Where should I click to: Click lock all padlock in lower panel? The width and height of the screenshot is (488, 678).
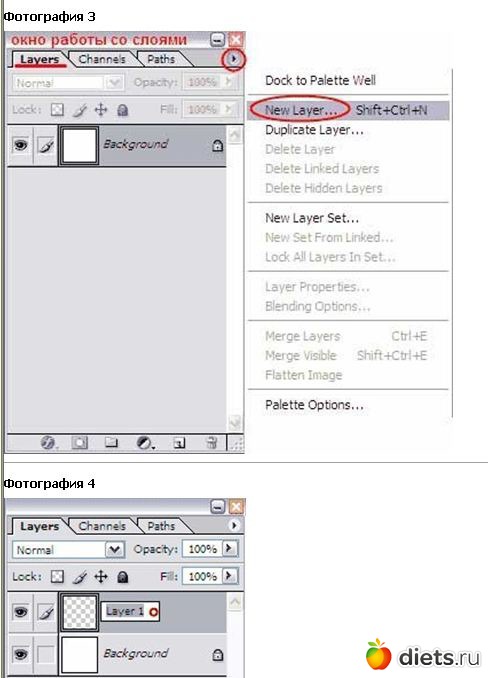(x=123, y=576)
